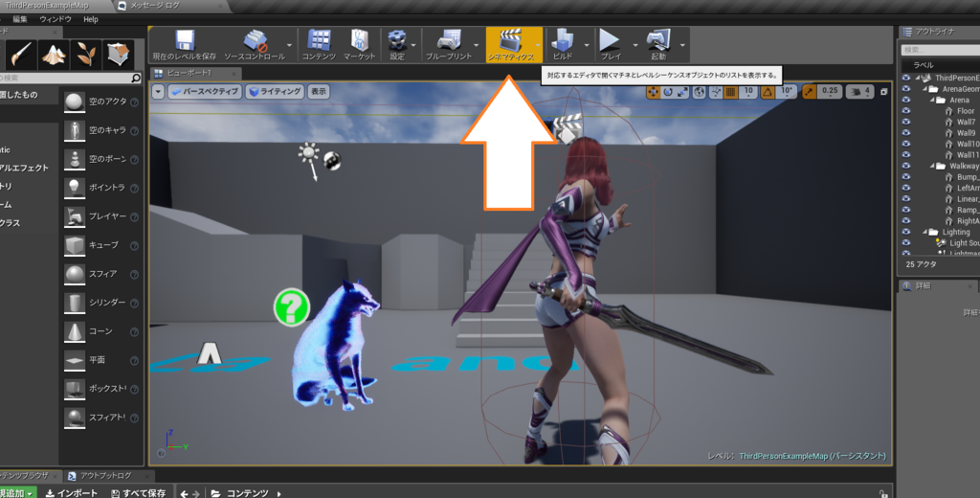The image size is (980, 498).
Task: Open help icon next to Cone (コーン)
Action: point(134,331)
